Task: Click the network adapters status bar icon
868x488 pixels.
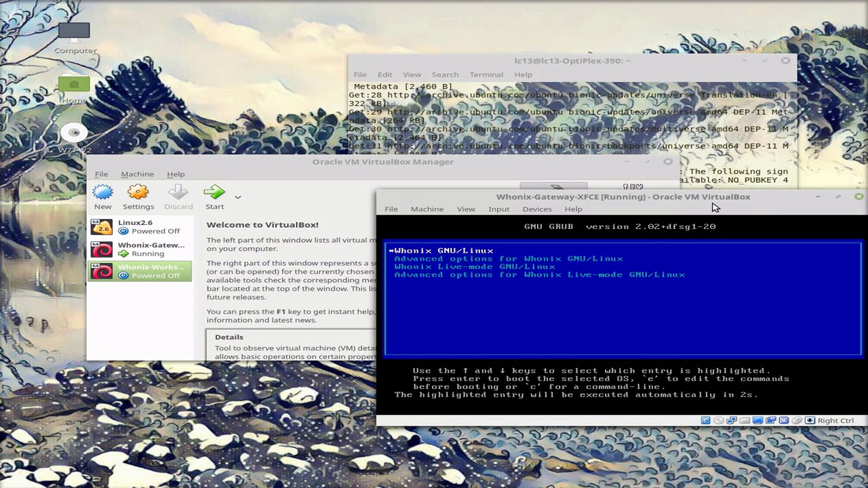Action: (x=732, y=420)
